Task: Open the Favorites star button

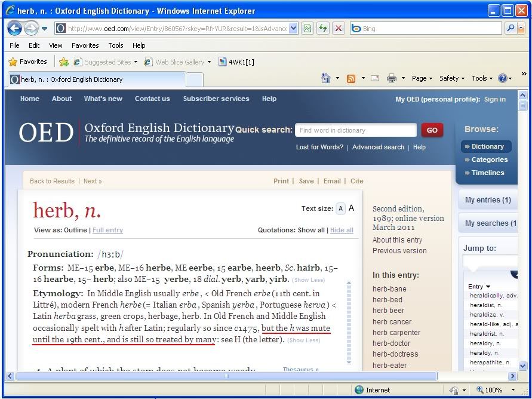Action: pyautogui.click(x=28, y=62)
